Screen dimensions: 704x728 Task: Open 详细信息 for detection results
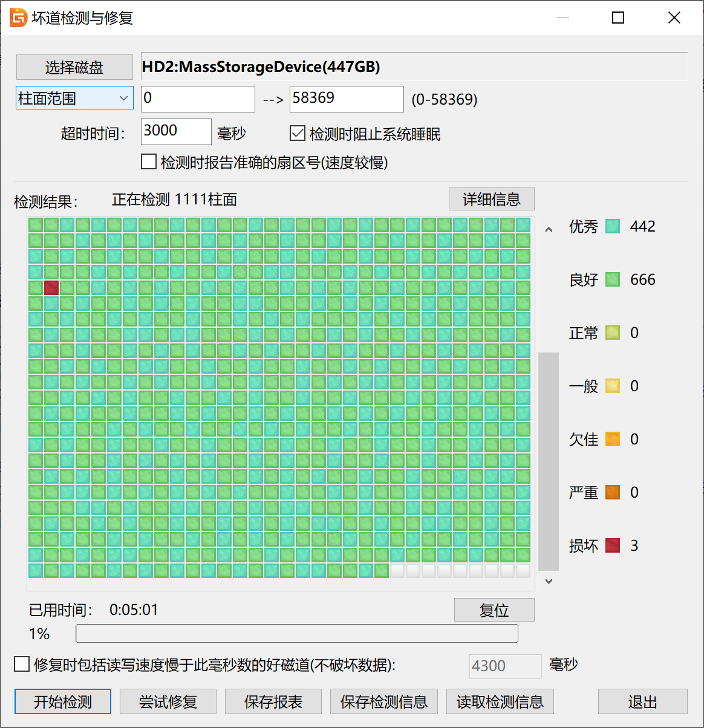pyautogui.click(x=491, y=199)
